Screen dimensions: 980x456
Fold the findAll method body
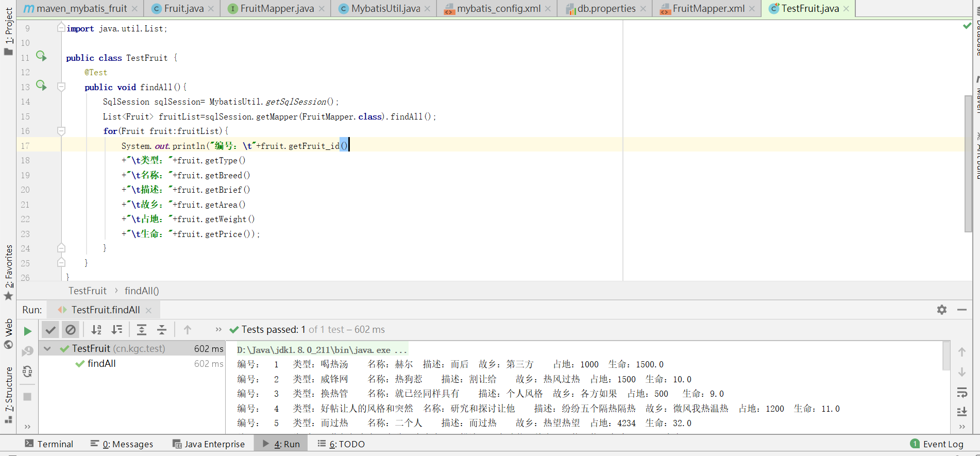click(61, 86)
